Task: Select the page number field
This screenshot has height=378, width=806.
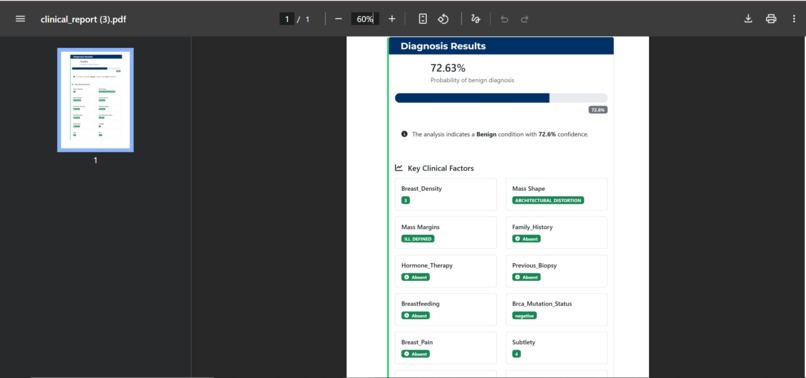Action: pyautogui.click(x=287, y=19)
